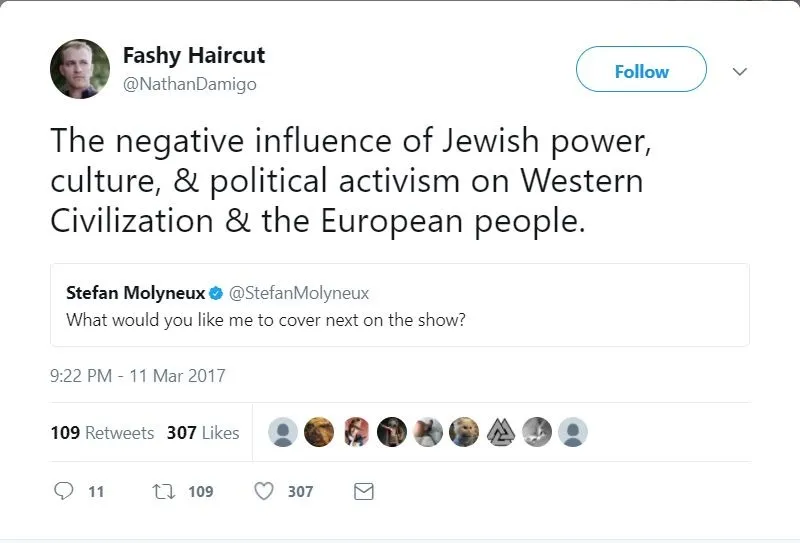Like the tweet with the heart icon
The width and height of the screenshot is (800, 543).
[264, 491]
